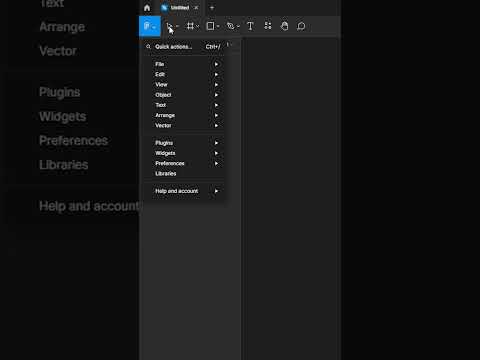Screen dimensions: 480x360
Task: Expand the Move tool options dropdown
Action: (177, 26)
